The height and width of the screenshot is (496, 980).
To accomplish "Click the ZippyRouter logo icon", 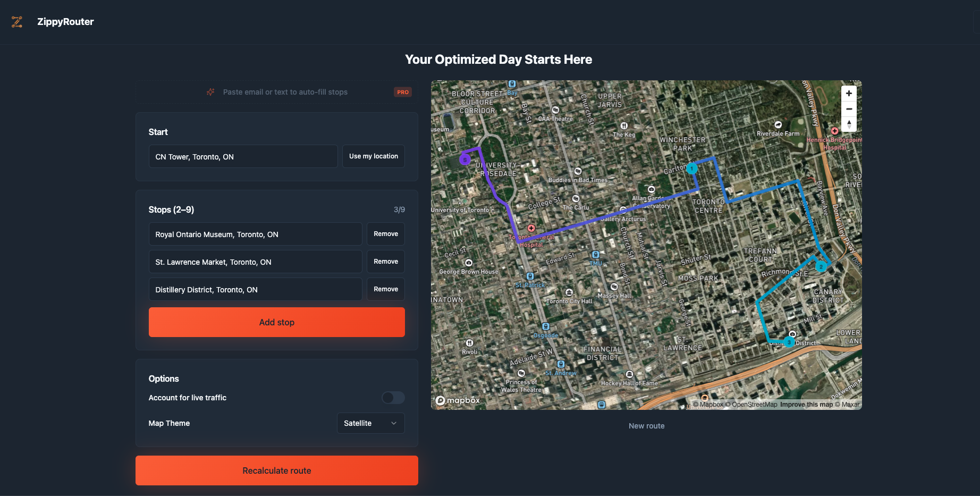I will 16,22.
